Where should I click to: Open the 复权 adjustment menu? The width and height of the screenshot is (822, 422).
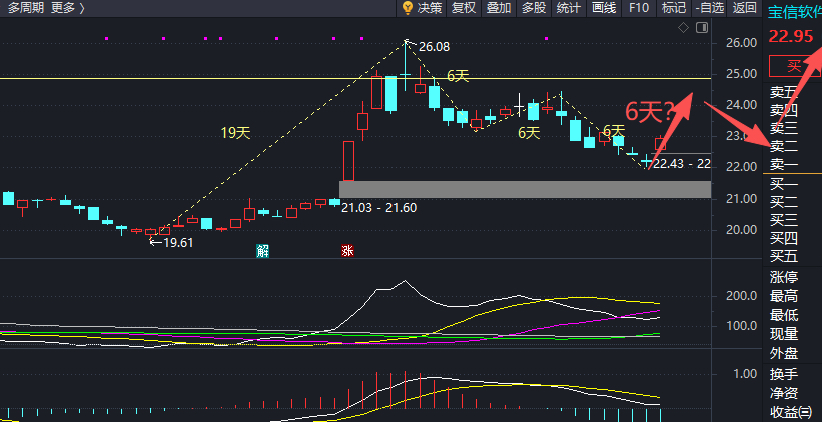(464, 7)
